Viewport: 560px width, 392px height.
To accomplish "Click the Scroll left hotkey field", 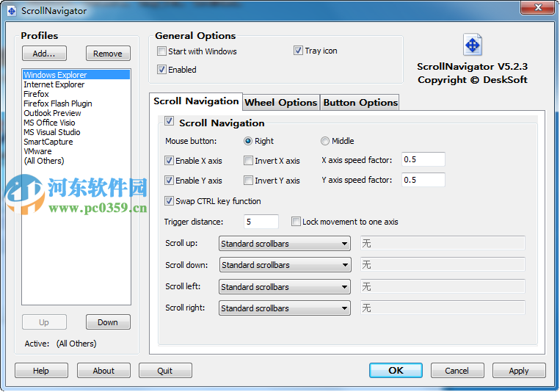I will pos(443,286).
